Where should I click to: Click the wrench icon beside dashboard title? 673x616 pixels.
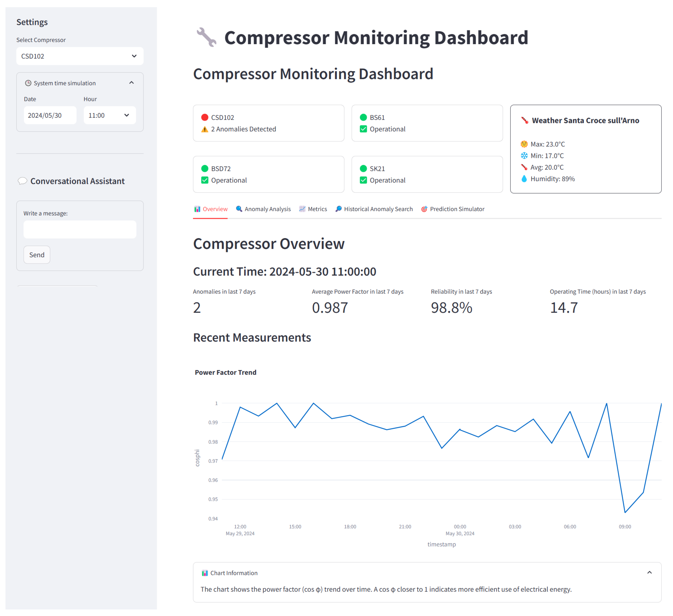(206, 37)
